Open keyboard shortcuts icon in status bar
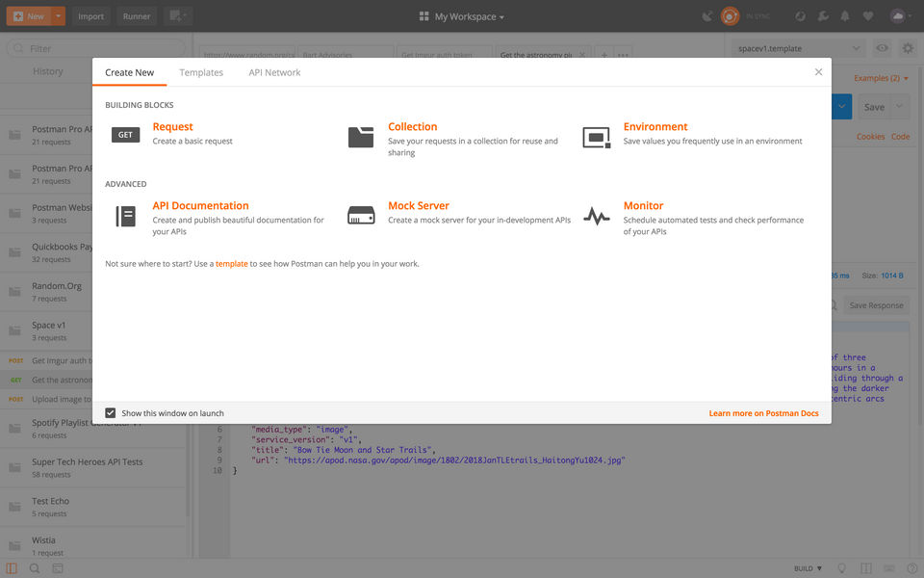The width and height of the screenshot is (924, 578). click(888, 568)
